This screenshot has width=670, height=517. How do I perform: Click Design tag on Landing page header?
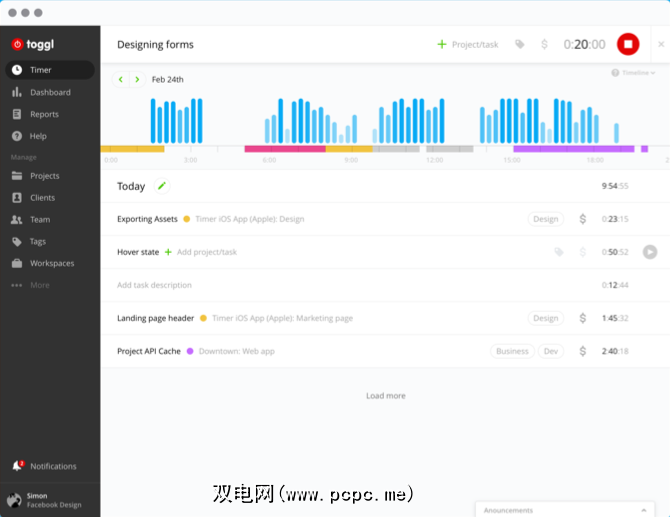pyautogui.click(x=546, y=318)
